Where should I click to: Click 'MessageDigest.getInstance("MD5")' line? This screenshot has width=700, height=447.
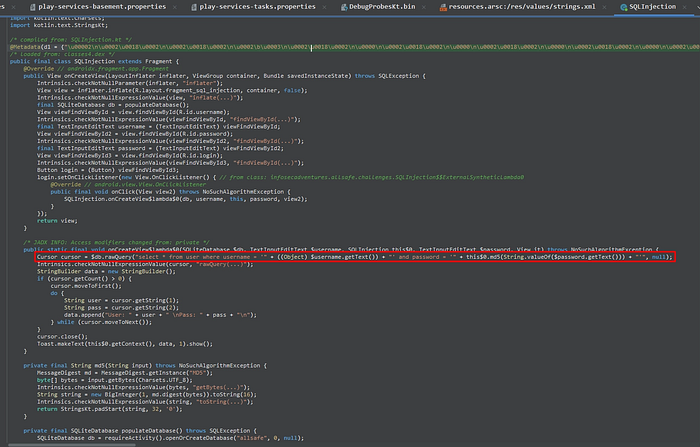(x=125, y=373)
